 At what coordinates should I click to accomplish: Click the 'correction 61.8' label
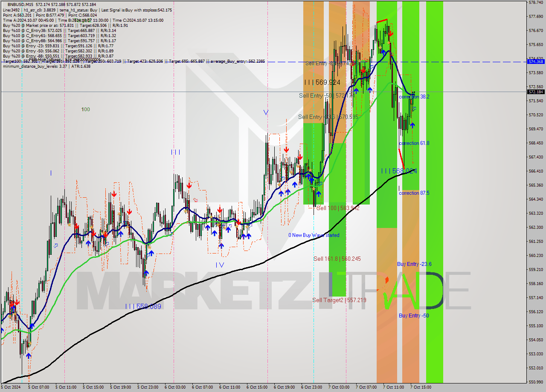[x=414, y=143]
